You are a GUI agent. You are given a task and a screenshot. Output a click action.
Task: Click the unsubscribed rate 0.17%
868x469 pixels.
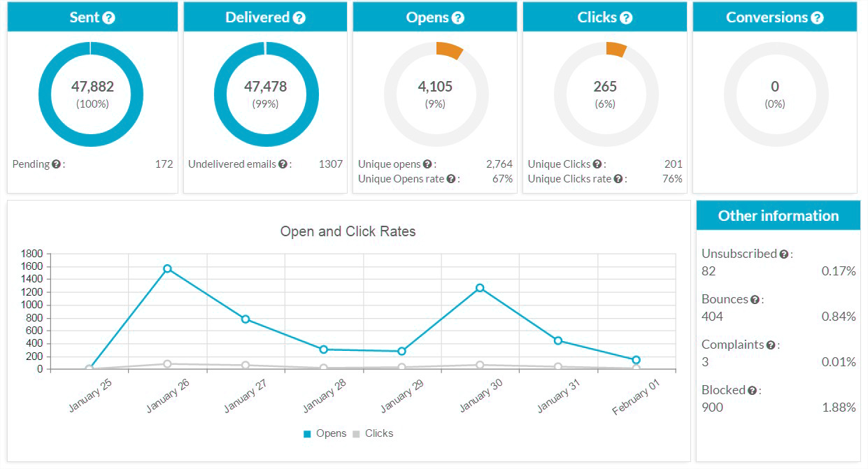pyautogui.click(x=839, y=271)
